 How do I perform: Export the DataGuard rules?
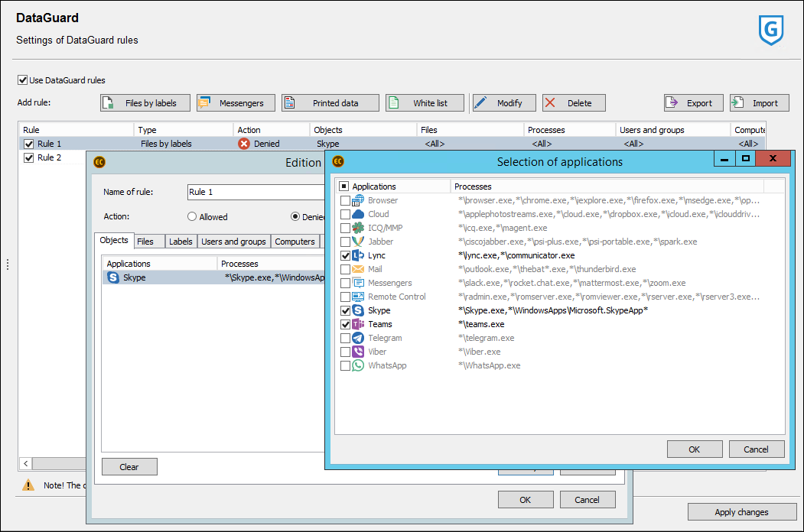pyautogui.click(x=694, y=103)
